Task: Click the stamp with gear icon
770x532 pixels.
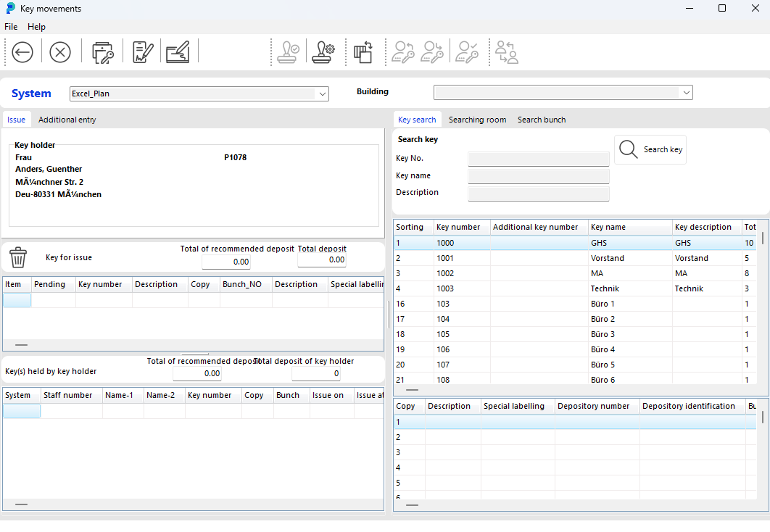Action: [x=323, y=52]
